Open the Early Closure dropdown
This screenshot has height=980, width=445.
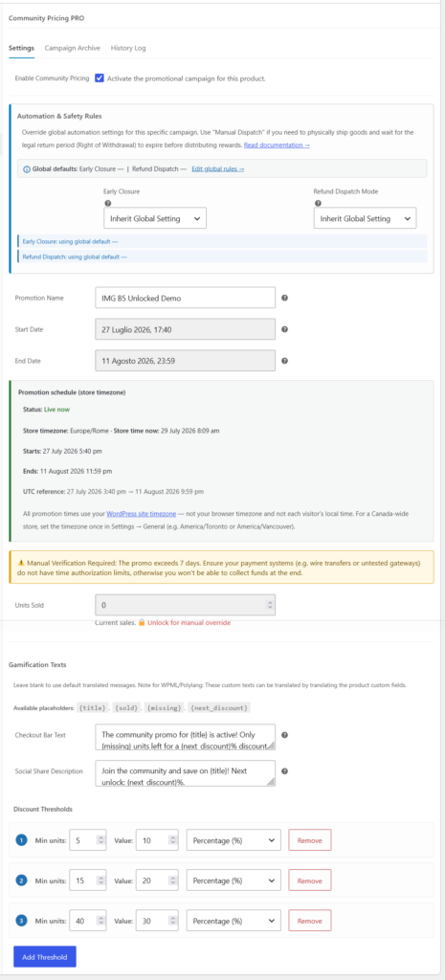pos(154,219)
